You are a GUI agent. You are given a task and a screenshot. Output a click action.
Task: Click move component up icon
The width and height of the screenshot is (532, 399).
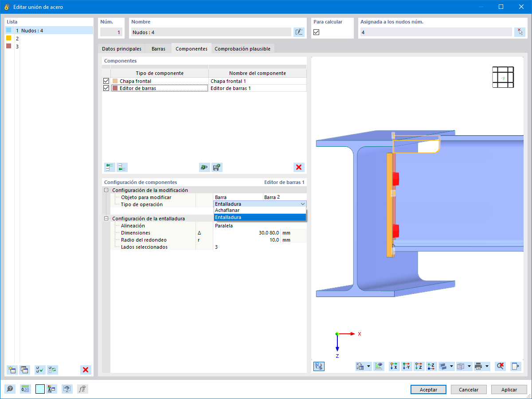[x=110, y=167]
